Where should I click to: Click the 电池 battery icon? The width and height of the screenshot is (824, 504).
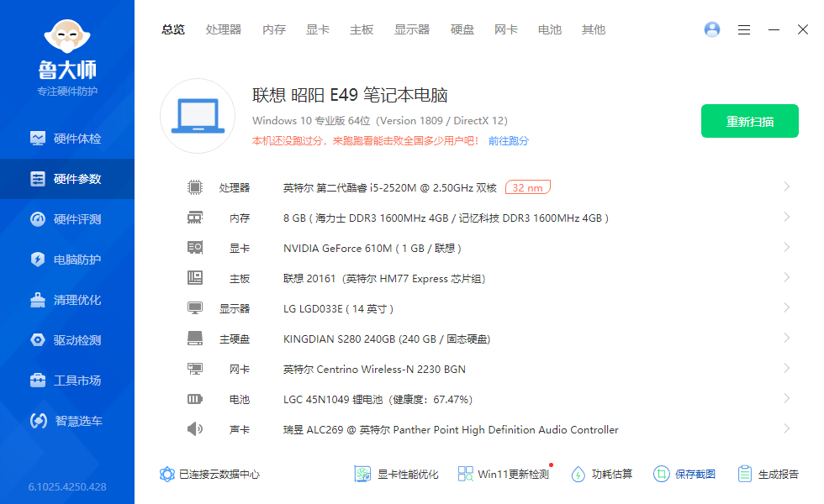coord(195,399)
